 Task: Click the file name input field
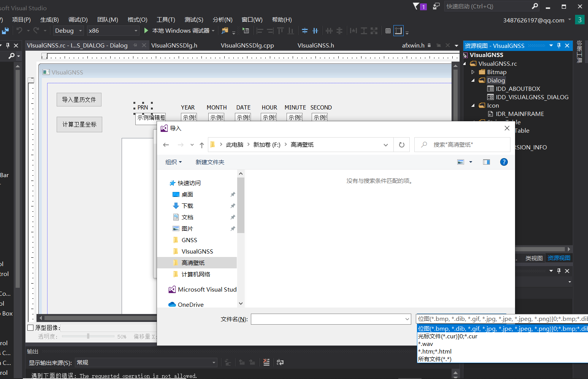click(327, 319)
